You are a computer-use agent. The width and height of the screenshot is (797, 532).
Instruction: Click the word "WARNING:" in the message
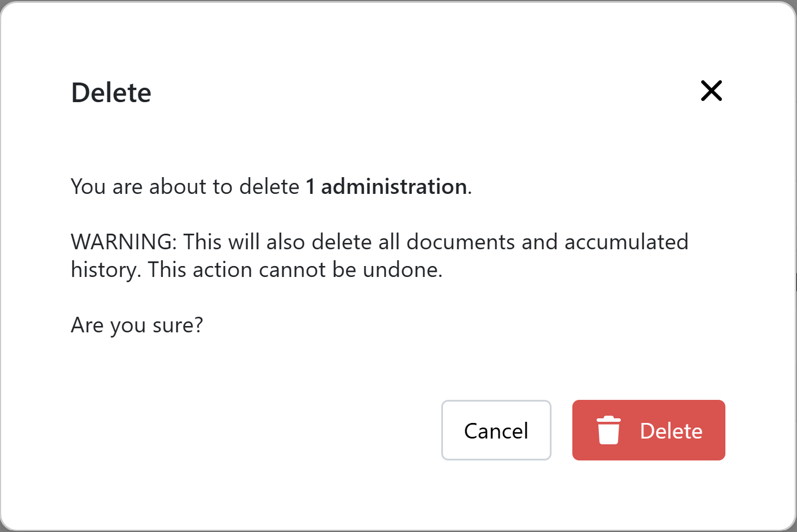(x=124, y=242)
